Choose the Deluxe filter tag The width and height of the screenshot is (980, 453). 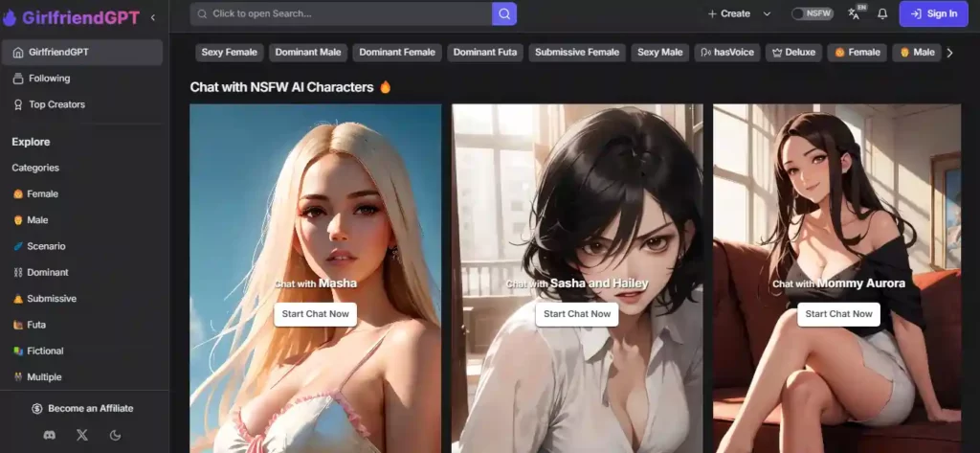793,53
